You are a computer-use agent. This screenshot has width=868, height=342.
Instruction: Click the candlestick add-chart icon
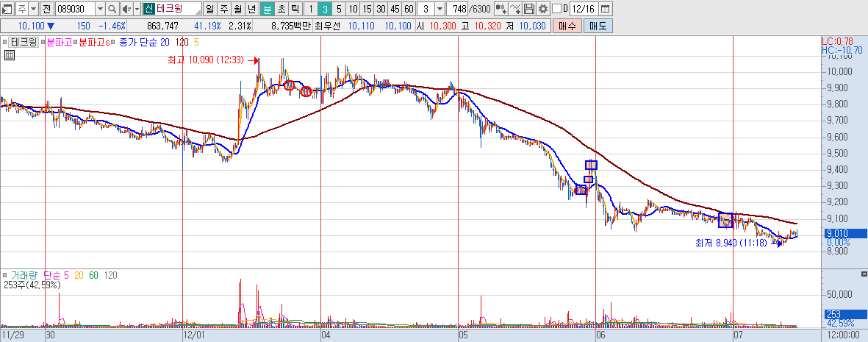tap(501, 9)
